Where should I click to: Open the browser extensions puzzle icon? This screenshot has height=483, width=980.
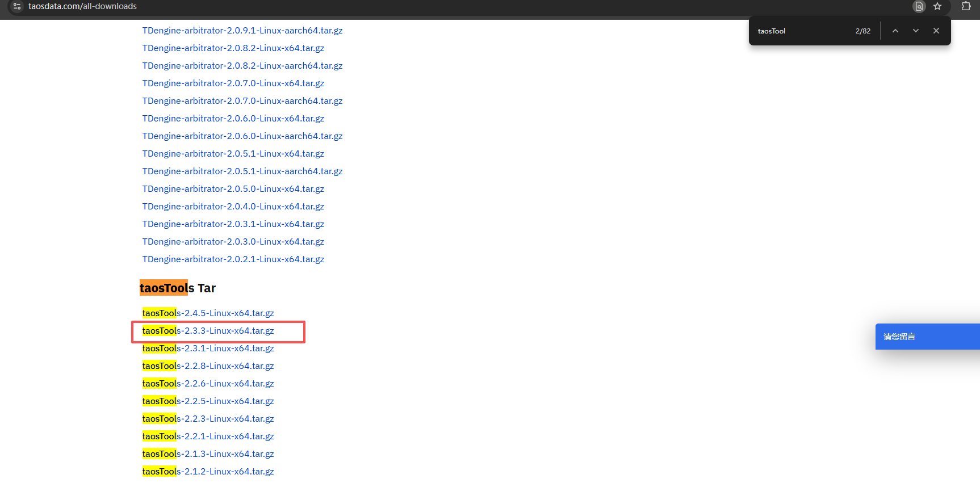(966, 6)
